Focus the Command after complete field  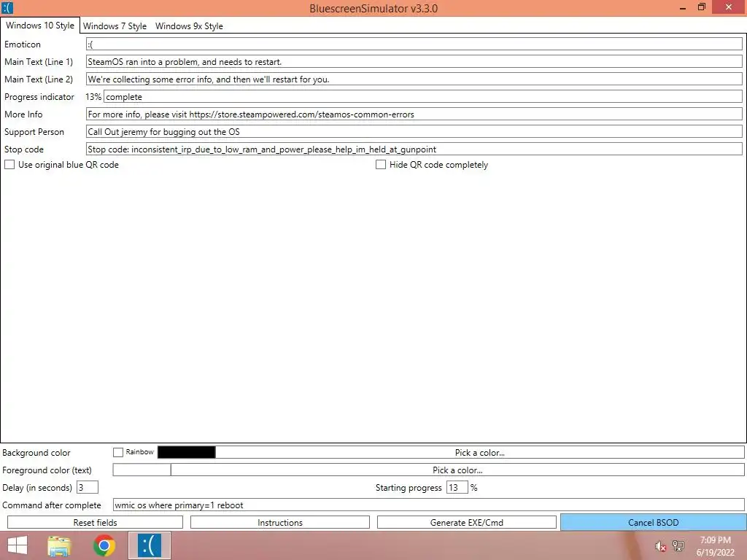(x=429, y=505)
